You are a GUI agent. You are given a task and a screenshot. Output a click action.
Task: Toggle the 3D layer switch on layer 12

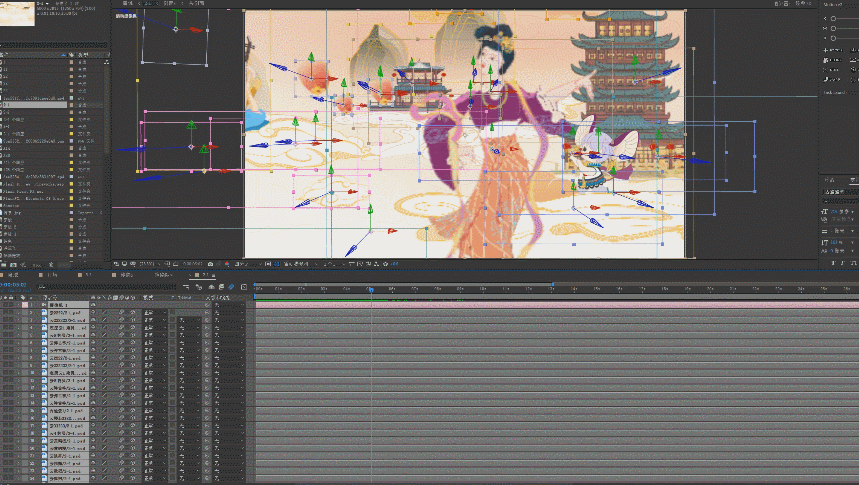click(133, 388)
